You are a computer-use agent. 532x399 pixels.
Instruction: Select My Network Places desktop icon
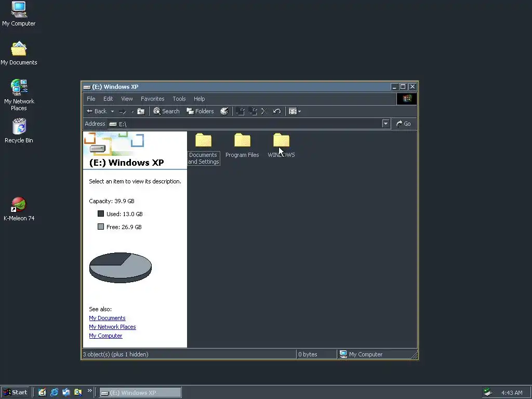coord(19,96)
